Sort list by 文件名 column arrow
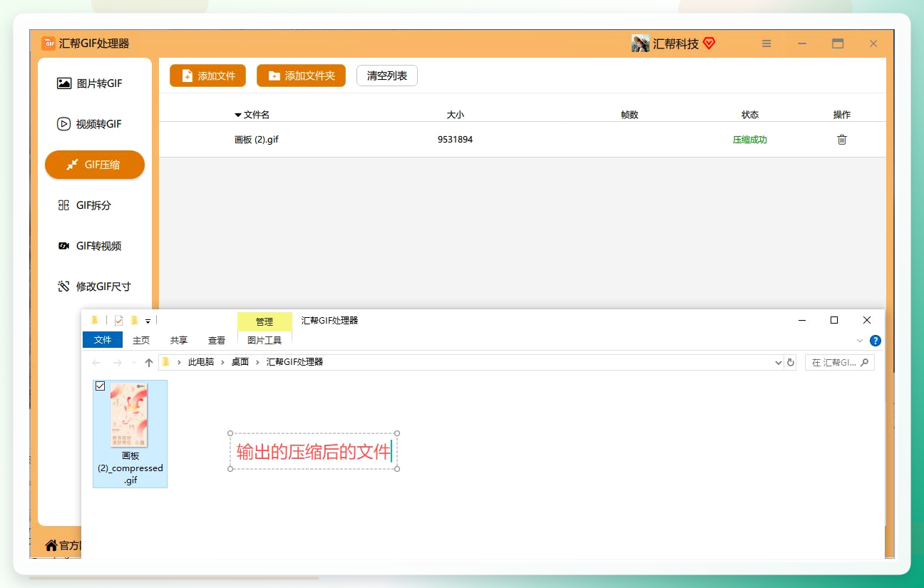The image size is (924, 588). coord(238,115)
